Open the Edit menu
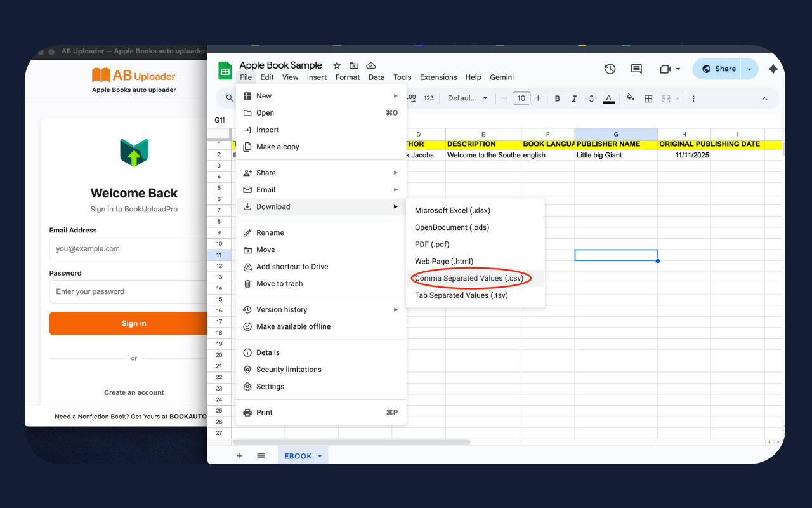812x508 pixels. (267, 77)
